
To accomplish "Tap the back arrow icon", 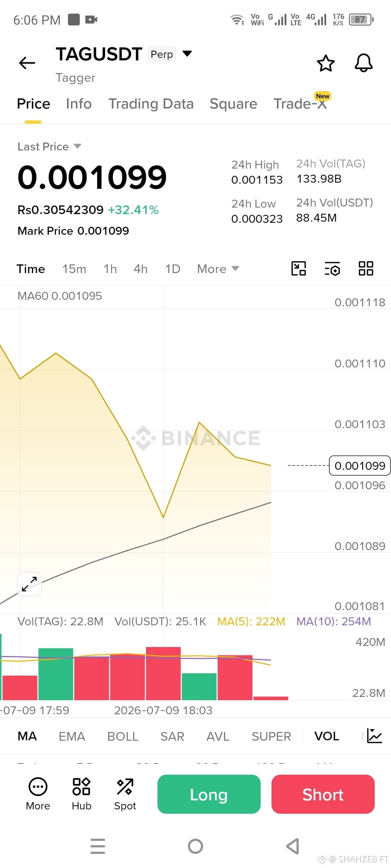I will click(x=27, y=63).
